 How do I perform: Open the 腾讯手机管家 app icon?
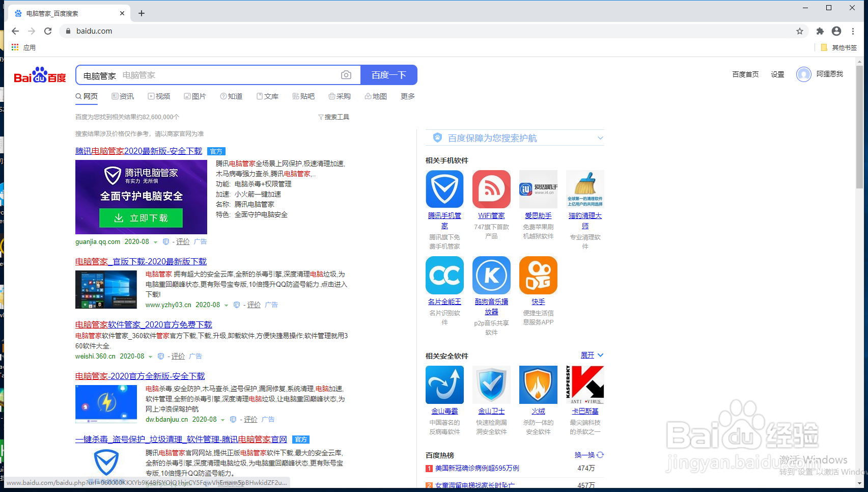click(x=444, y=189)
